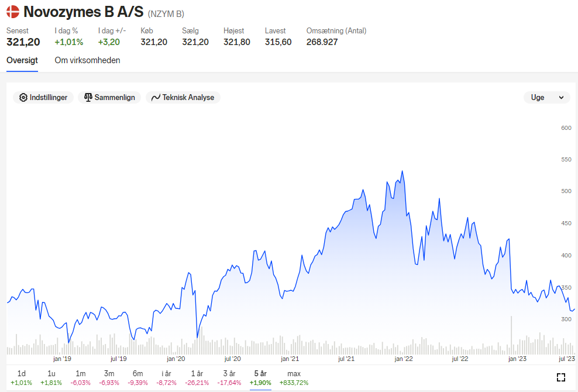
Task: Click the Sammenlign scales icon button
Action: coord(109,97)
